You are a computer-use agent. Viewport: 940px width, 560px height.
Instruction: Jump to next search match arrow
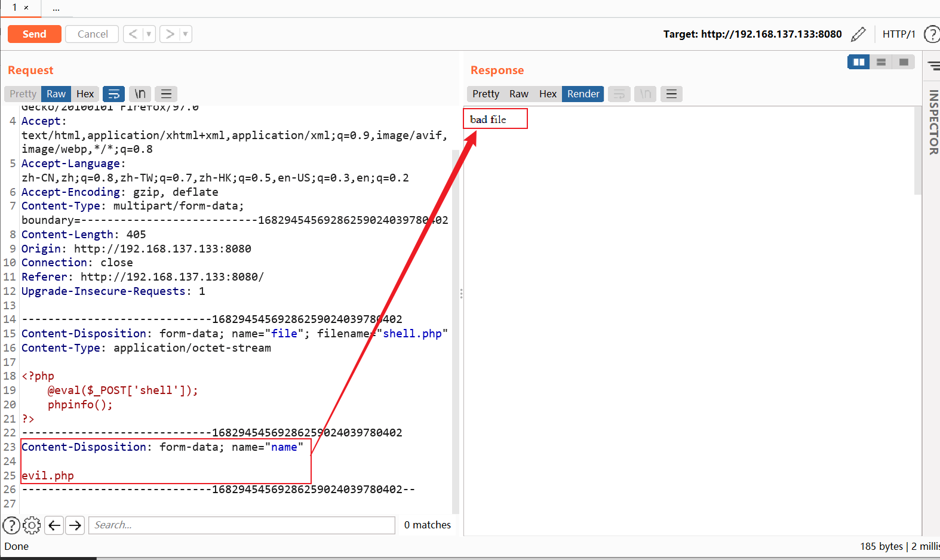(x=75, y=525)
